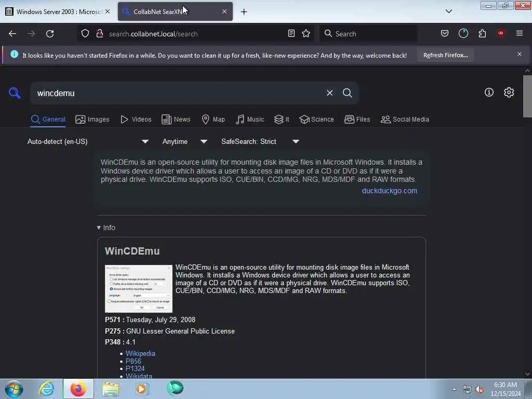The height and width of the screenshot is (399, 532).
Task: Close the CollabNet SearXNG tab
Action: 224,11
